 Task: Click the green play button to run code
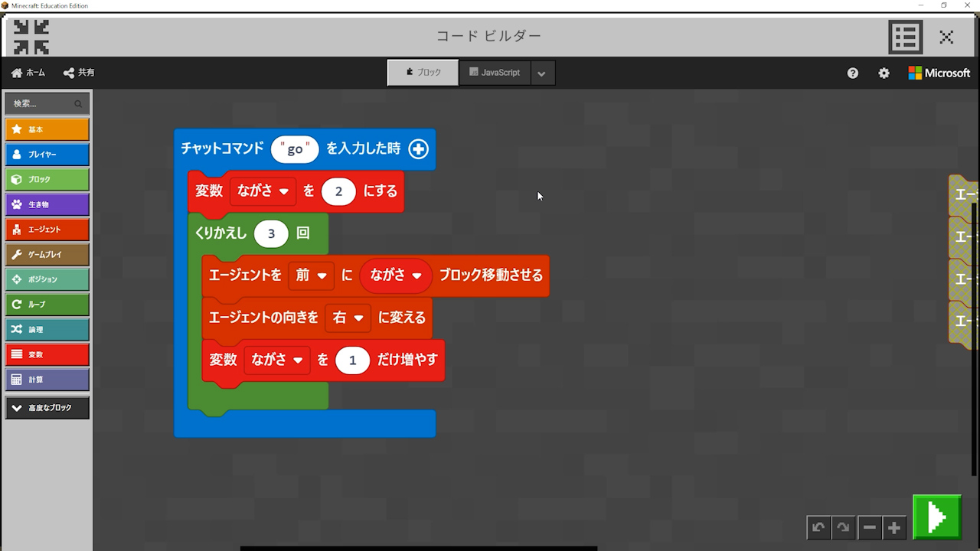(936, 517)
